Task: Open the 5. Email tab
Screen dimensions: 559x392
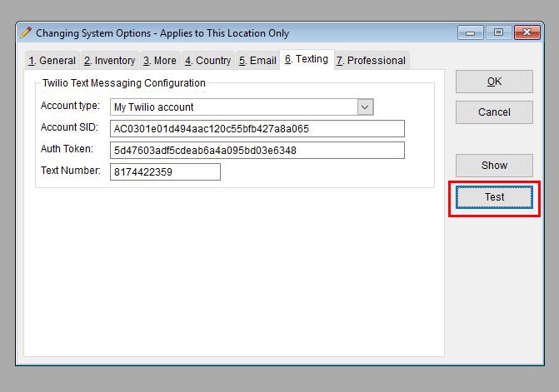Action: pyautogui.click(x=257, y=61)
